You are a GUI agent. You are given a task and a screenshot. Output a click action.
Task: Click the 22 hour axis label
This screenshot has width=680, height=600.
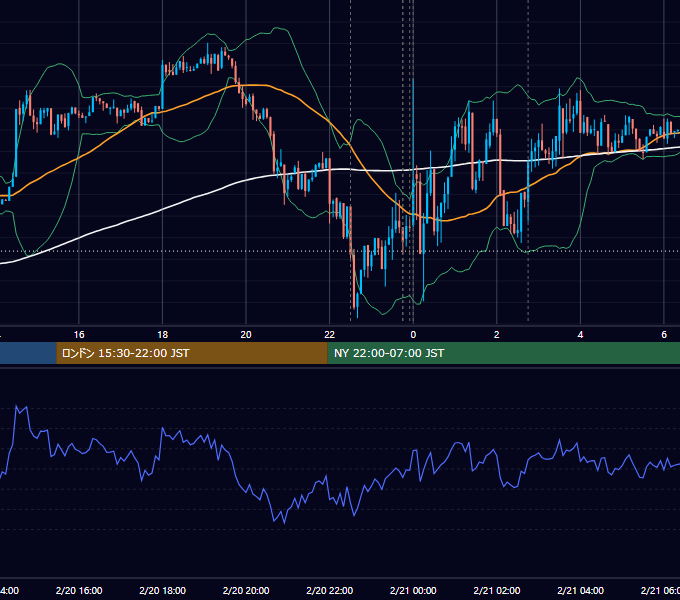[x=330, y=335]
